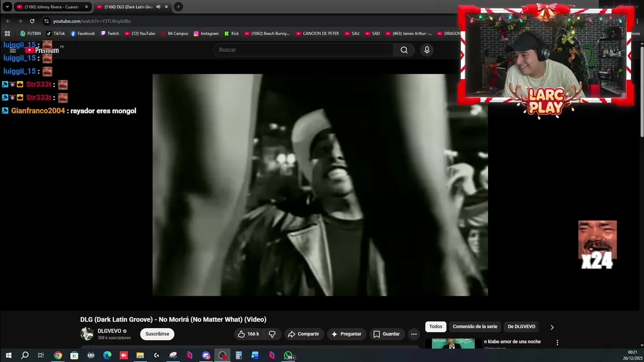Image resolution: width=644 pixels, height=362 pixels.
Task: Open Chrome tab search dropdown arrow
Action: [x=7, y=7]
